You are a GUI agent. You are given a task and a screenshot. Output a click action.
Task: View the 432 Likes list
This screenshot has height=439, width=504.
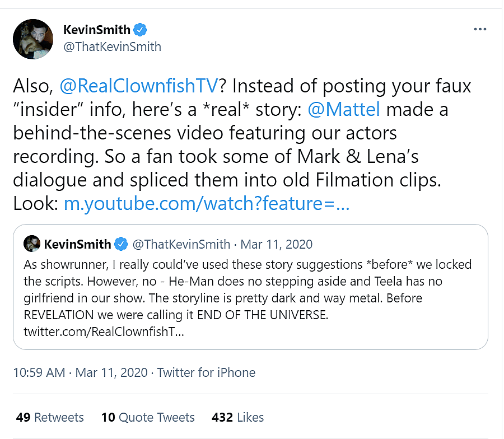[x=237, y=417]
